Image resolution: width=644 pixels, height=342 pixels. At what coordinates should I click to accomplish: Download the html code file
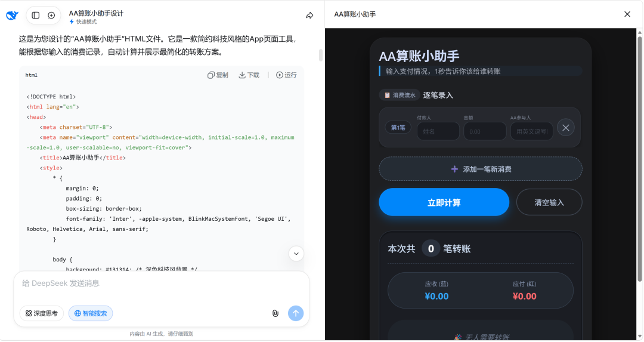(249, 75)
